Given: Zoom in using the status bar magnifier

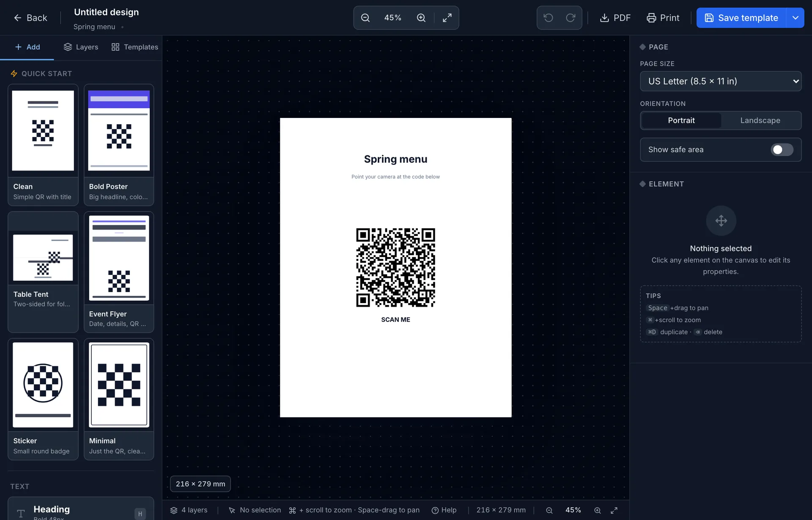Looking at the screenshot, I should 597,510.
